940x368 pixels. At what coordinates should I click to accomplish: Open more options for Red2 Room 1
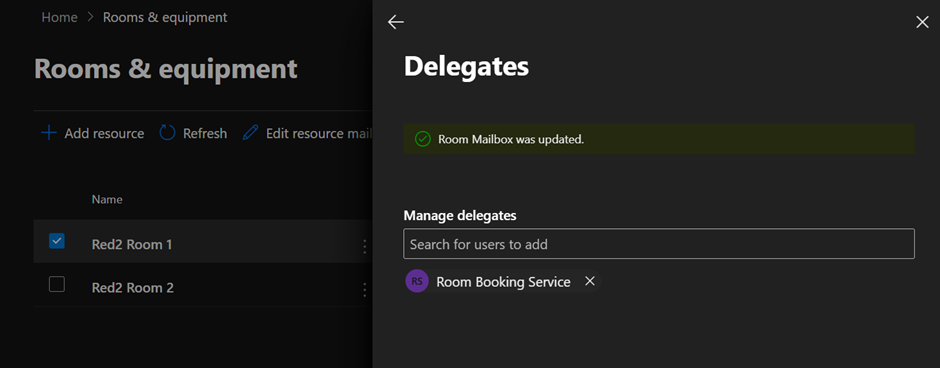(364, 246)
